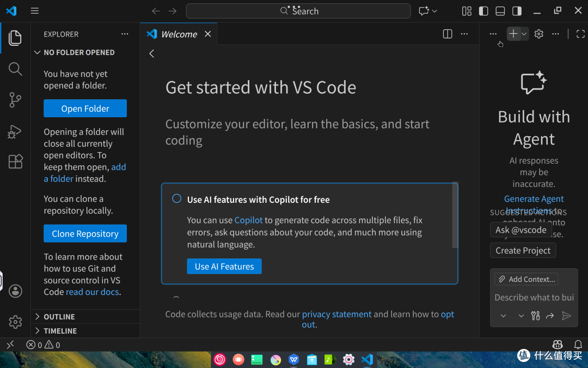The image size is (588, 368).
Task: Open Customize Layout in title bar
Action: coord(467,11)
